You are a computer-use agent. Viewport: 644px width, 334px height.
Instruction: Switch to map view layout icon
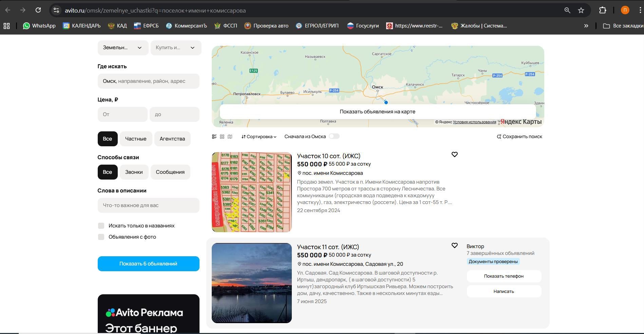click(230, 136)
